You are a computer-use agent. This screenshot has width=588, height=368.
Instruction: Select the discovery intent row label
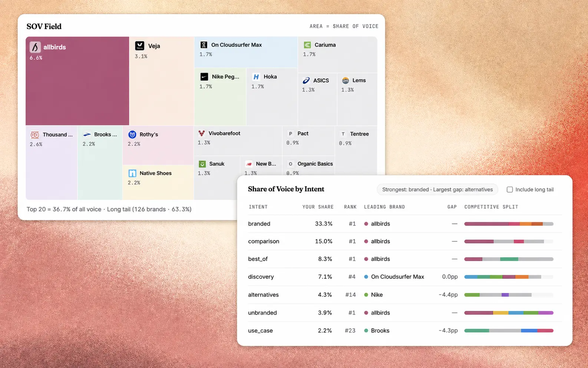261,277
